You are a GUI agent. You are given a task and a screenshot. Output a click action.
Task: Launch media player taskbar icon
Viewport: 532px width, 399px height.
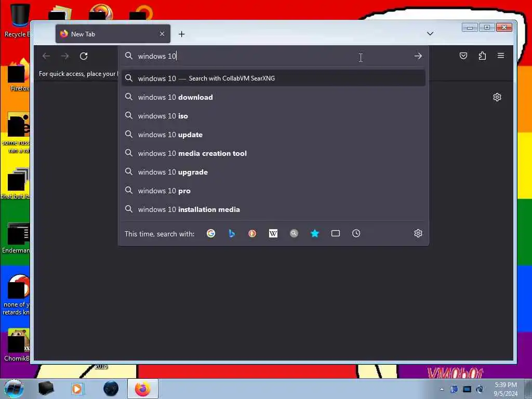click(x=77, y=389)
